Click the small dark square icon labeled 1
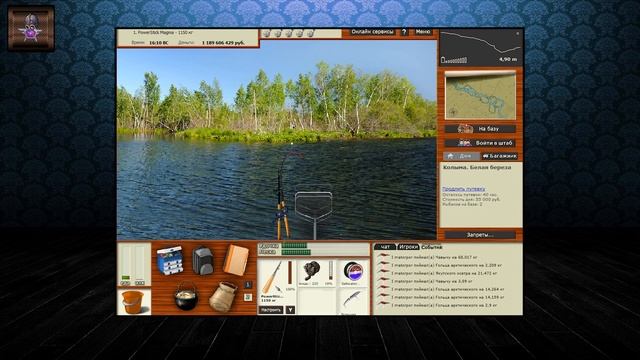 (248, 284)
